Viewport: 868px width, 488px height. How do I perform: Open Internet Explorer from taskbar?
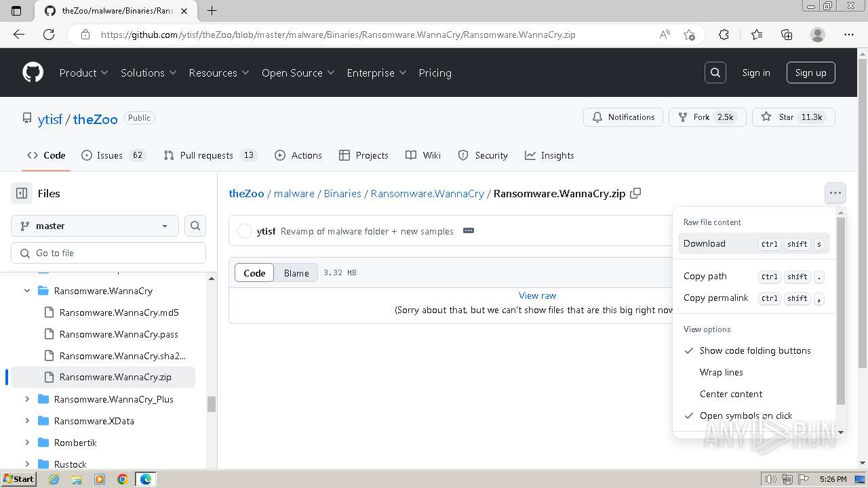pyautogui.click(x=54, y=479)
